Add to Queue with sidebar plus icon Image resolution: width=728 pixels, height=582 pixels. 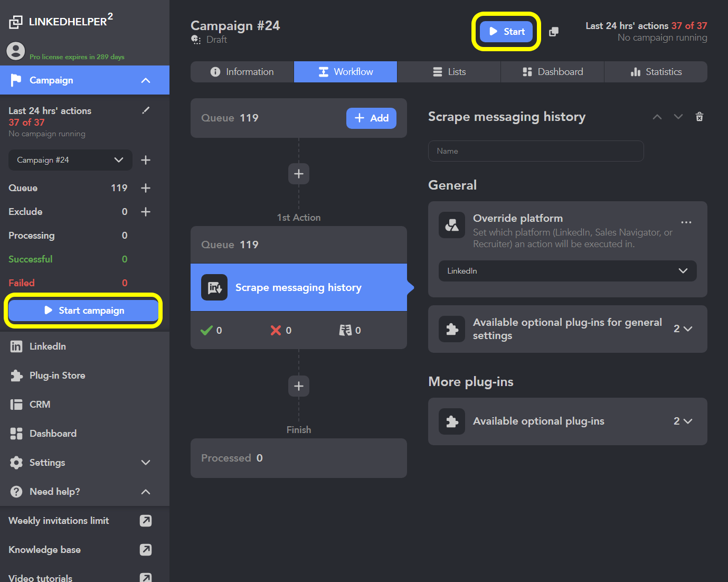[146, 188]
